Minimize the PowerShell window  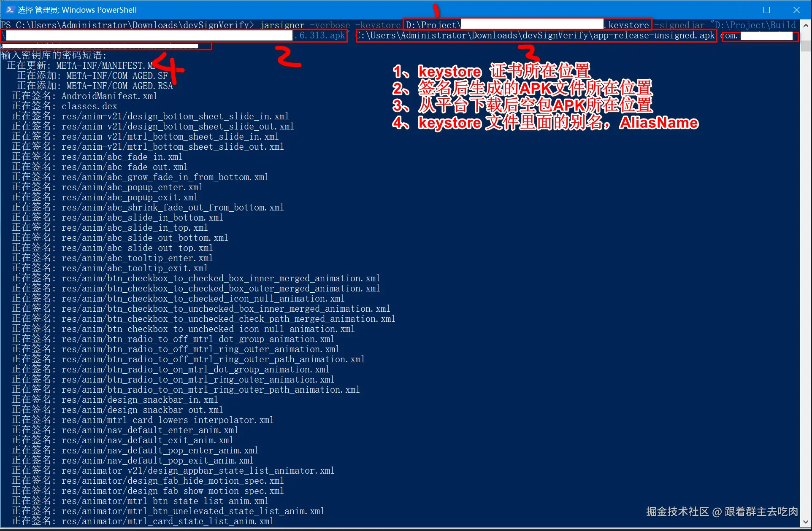click(x=737, y=10)
